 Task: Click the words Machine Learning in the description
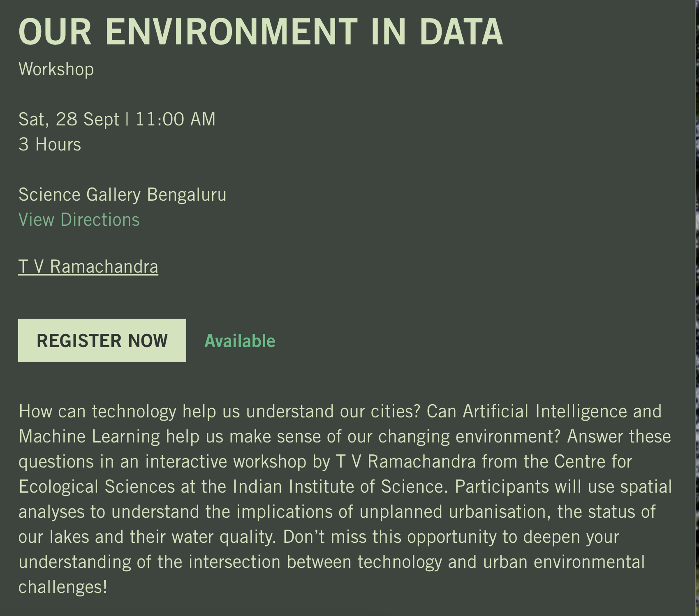tap(89, 436)
